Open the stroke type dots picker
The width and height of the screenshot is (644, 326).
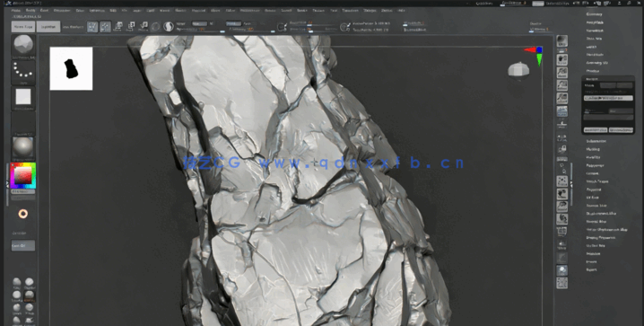pos(23,71)
